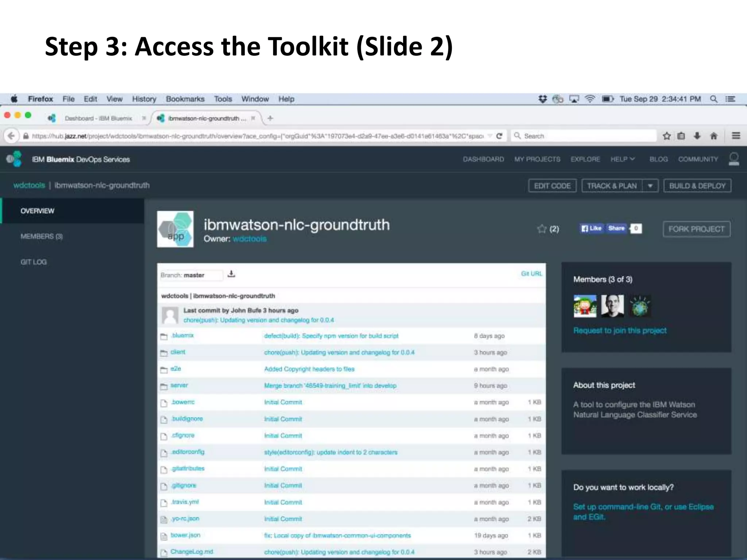Click the Facebook Like button
Viewport: 747px width, 560px height.
point(592,228)
